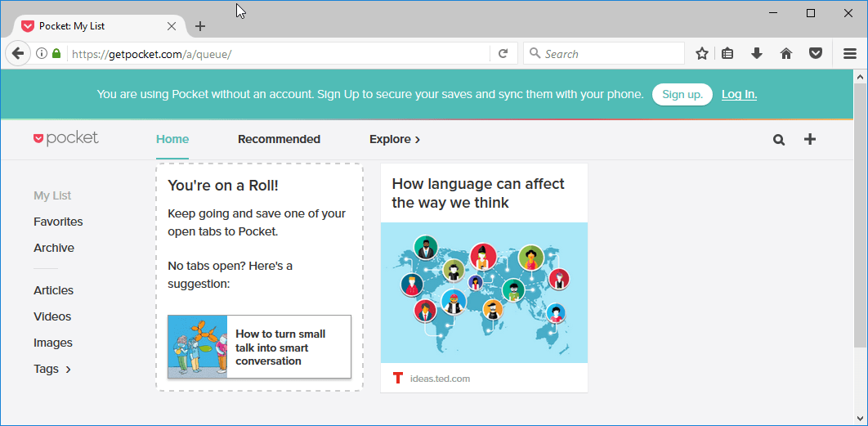Click the green padlock security icon
Image resolution: width=868 pixels, height=426 pixels.
56,53
